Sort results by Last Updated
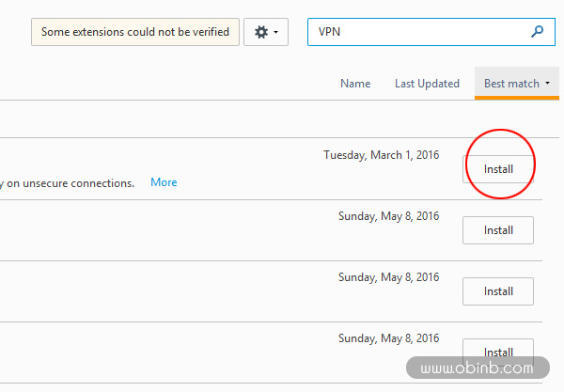This screenshot has width=564, height=392. tap(427, 84)
